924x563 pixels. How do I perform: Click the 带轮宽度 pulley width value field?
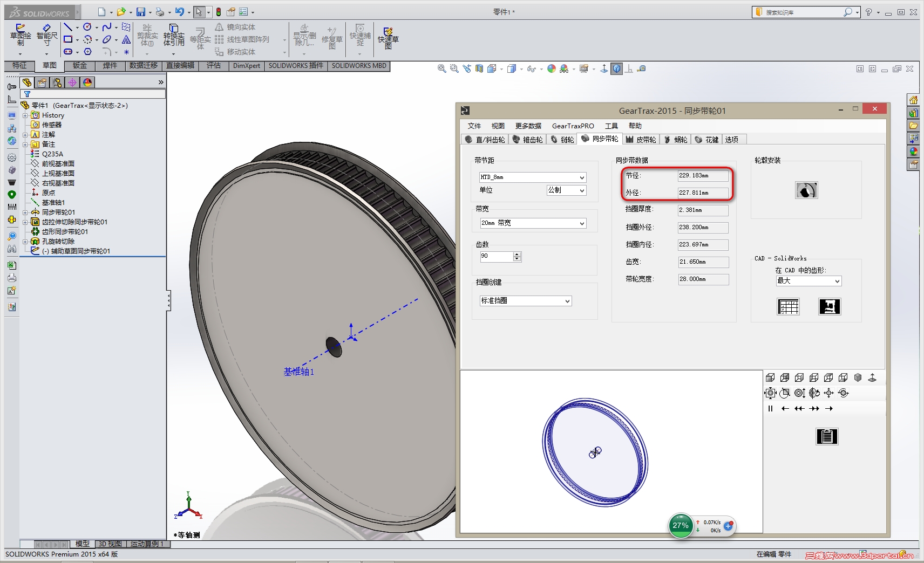point(703,279)
